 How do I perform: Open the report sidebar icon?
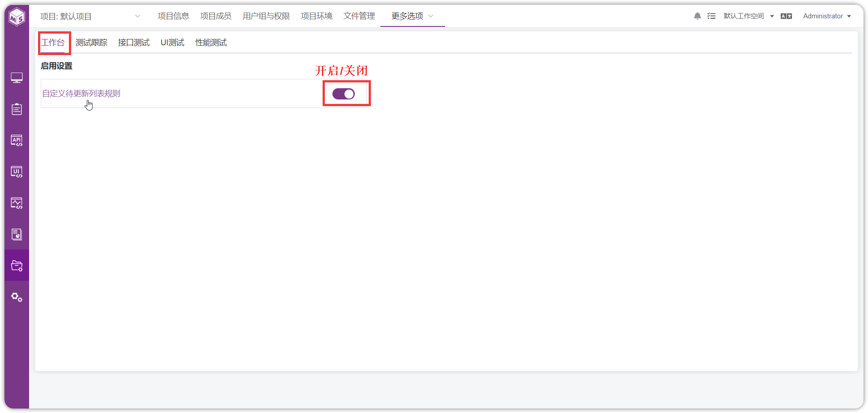17,234
